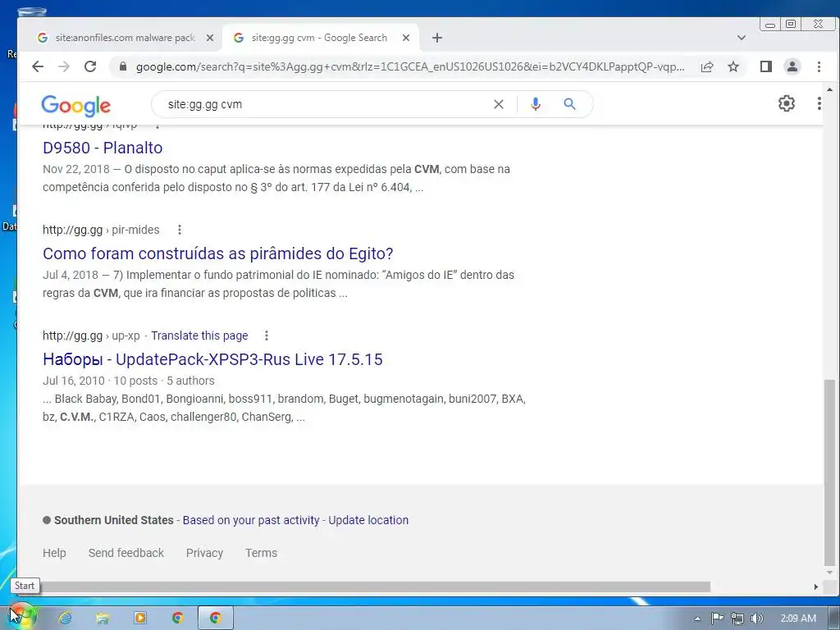Image resolution: width=840 pixels, height=630 pixels.
Task: Click the scroll up arrow
Action: coord(829,89)
